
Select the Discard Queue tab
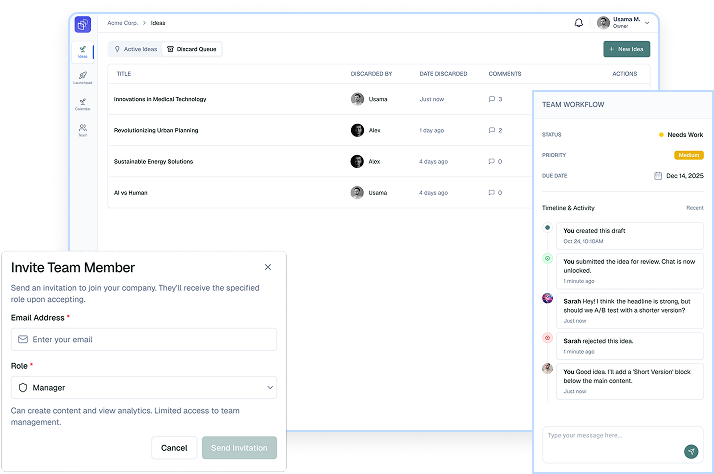point(192,49)
